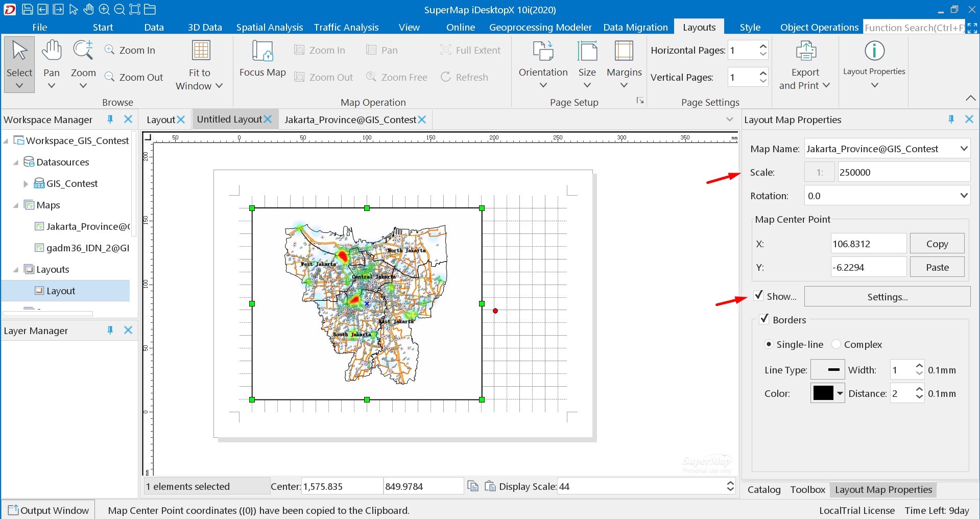
Task: Open the page Size icon
Action: tap(587, 51)
